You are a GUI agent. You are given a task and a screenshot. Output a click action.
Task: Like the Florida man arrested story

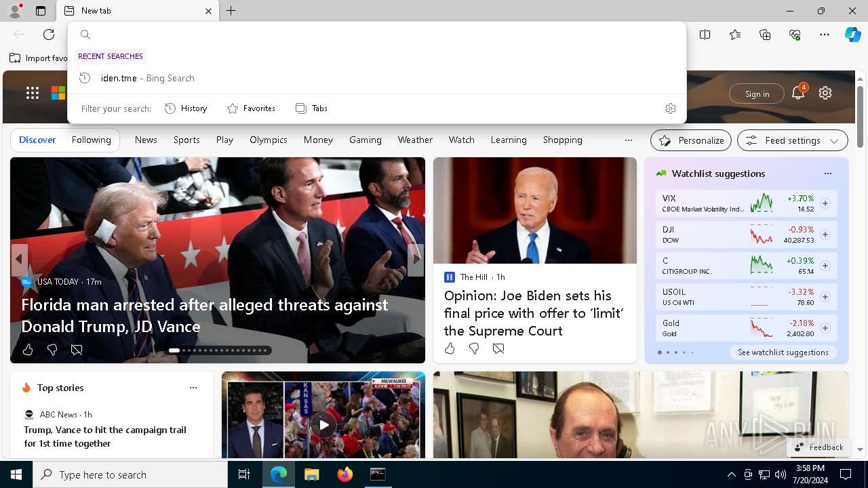[28, 350]
